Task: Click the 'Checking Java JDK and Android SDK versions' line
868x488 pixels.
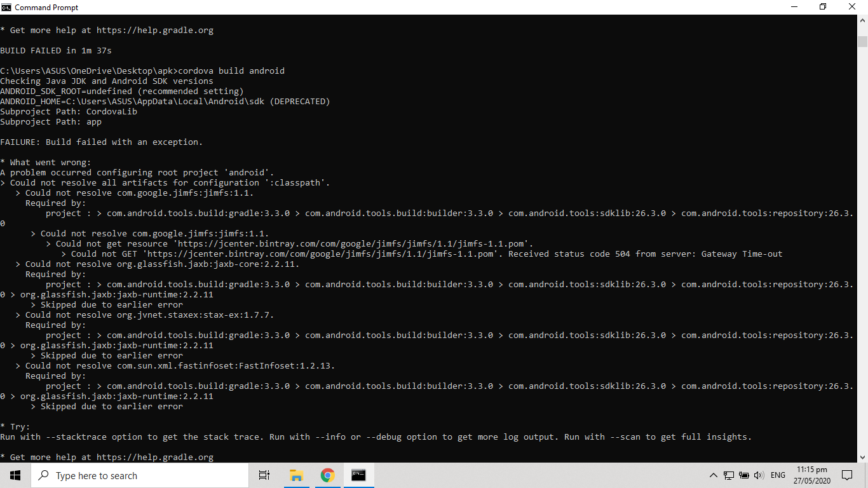Action: click(107, 81)
